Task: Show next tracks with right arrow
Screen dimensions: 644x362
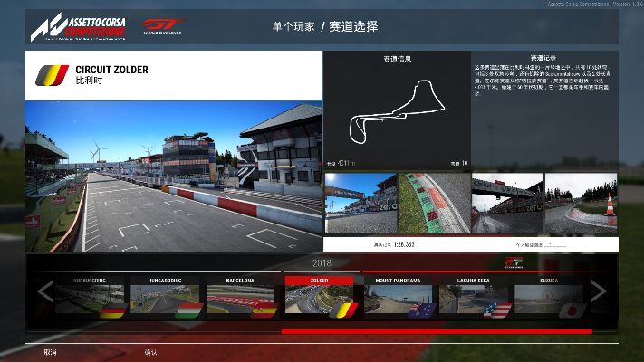Action: tap(599, 291)
